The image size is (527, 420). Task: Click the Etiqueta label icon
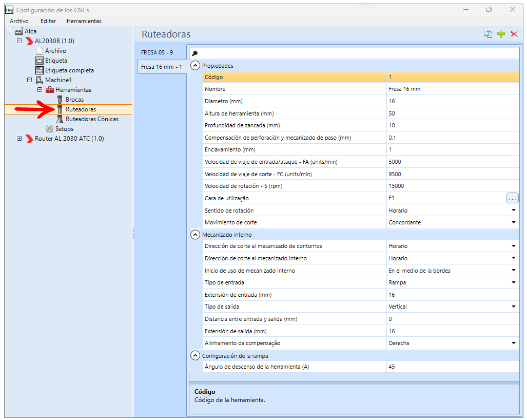pos(40,61)
